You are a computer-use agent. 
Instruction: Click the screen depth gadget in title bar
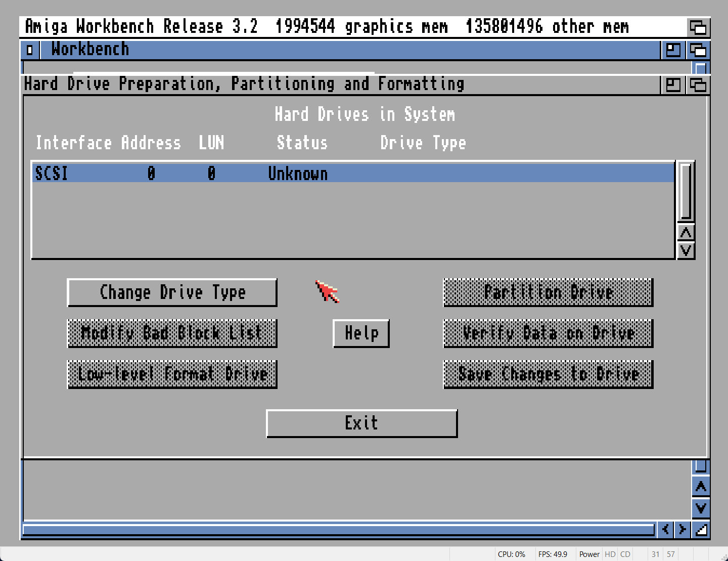(698, 27)
